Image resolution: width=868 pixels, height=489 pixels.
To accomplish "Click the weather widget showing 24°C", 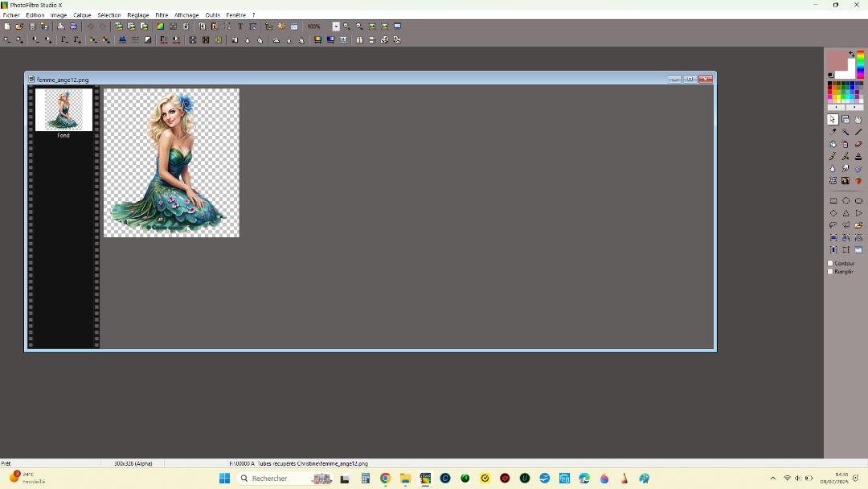I will click(x=27, y=478).
